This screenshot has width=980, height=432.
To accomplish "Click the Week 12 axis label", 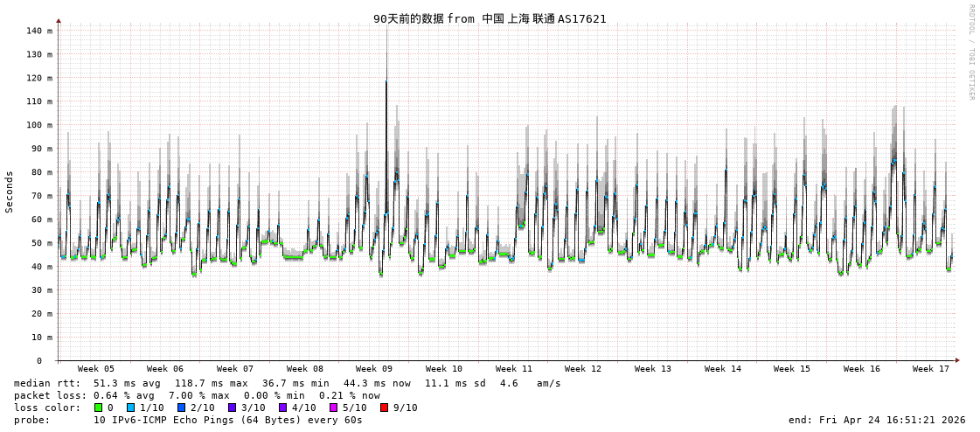I will click(x=583, y=369).
